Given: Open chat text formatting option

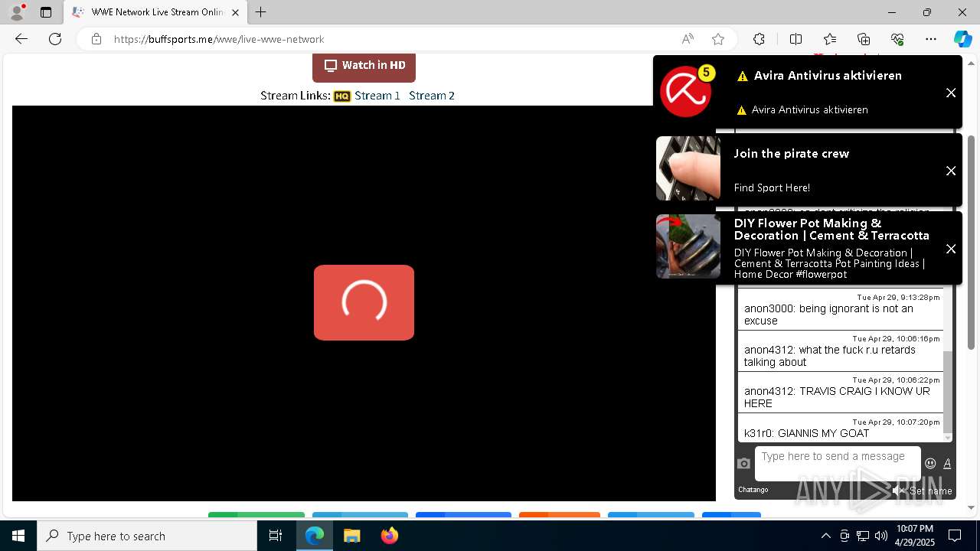Looking at the screenshot, I should tap(947, 463).
